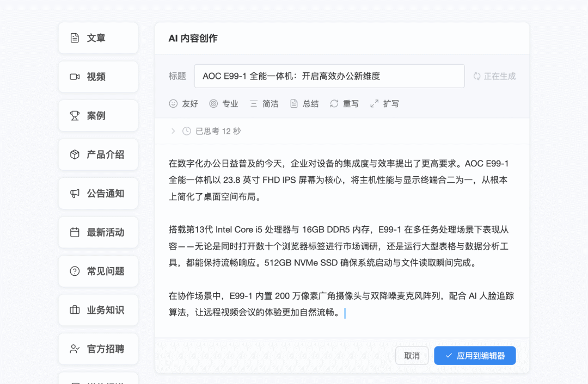Choose the 简洁 rewrite label
The image size is (588, 384).
(271, 104)
